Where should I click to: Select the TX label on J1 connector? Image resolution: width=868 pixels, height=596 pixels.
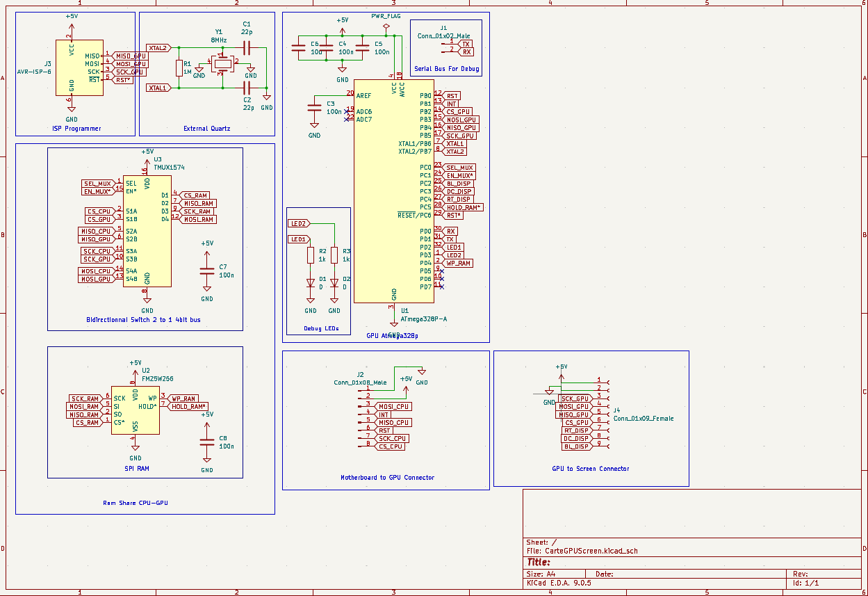(466, 44)
